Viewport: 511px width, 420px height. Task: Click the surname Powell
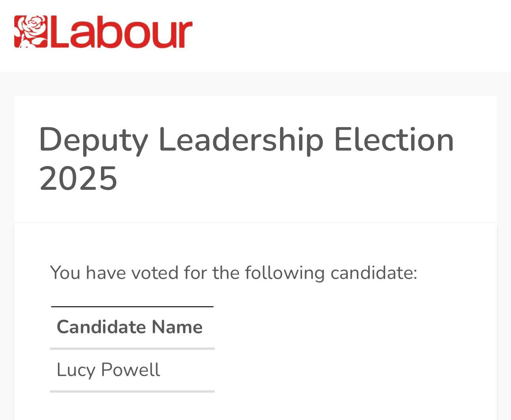pyautogui.click(x=130, y=370)
